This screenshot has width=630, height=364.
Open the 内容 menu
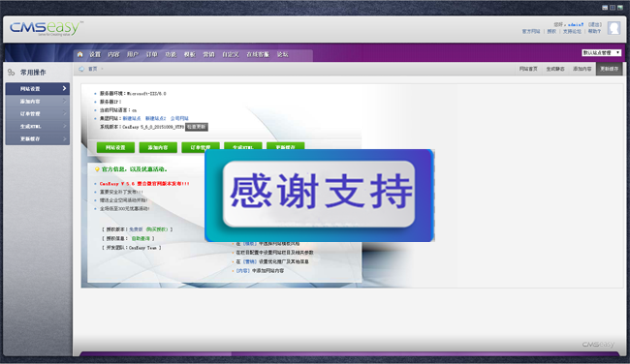(113, 54)
